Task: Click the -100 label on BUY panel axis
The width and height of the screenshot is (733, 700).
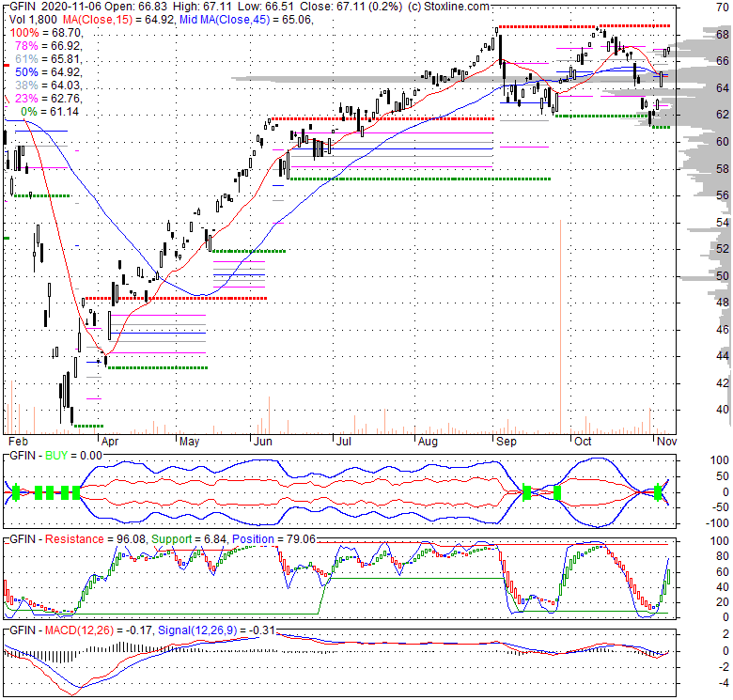Action: (719, 523)
